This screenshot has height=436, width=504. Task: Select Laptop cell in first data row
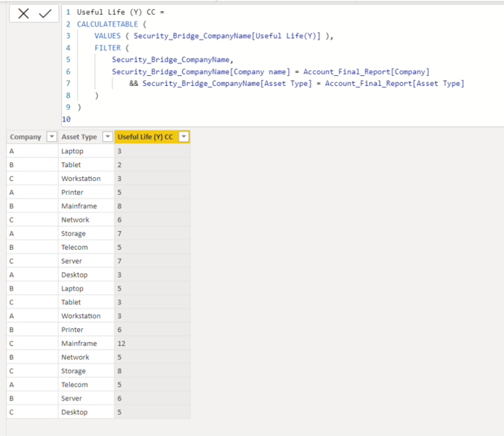point(86,151)
